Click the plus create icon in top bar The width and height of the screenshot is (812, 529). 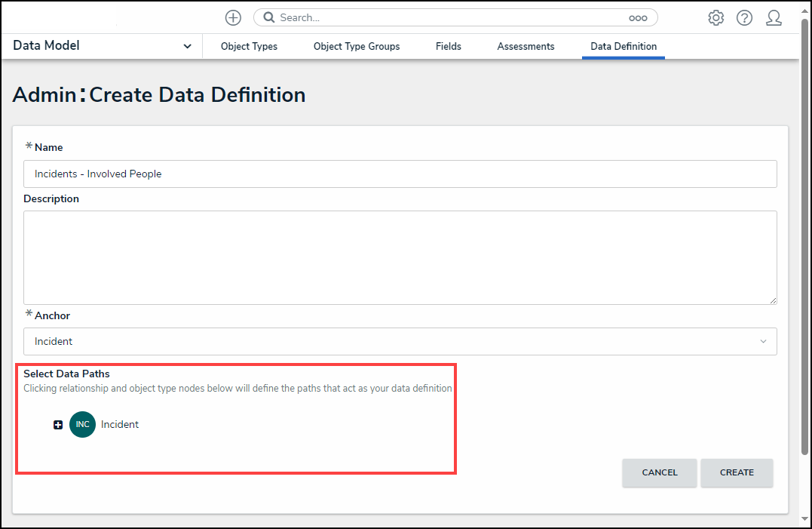coord(234,17)
